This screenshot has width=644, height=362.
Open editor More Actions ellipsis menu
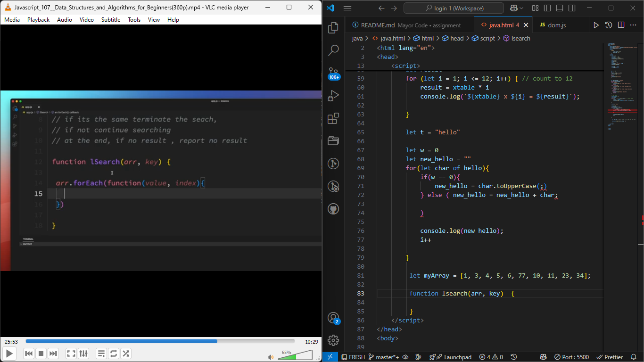point(633,25)
